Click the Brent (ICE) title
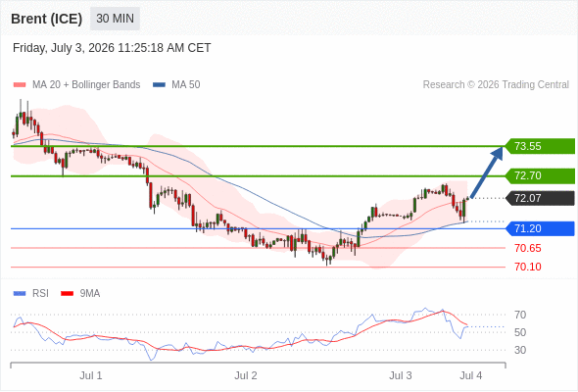Viewport: 578px width, 392px height. [46, 19]
